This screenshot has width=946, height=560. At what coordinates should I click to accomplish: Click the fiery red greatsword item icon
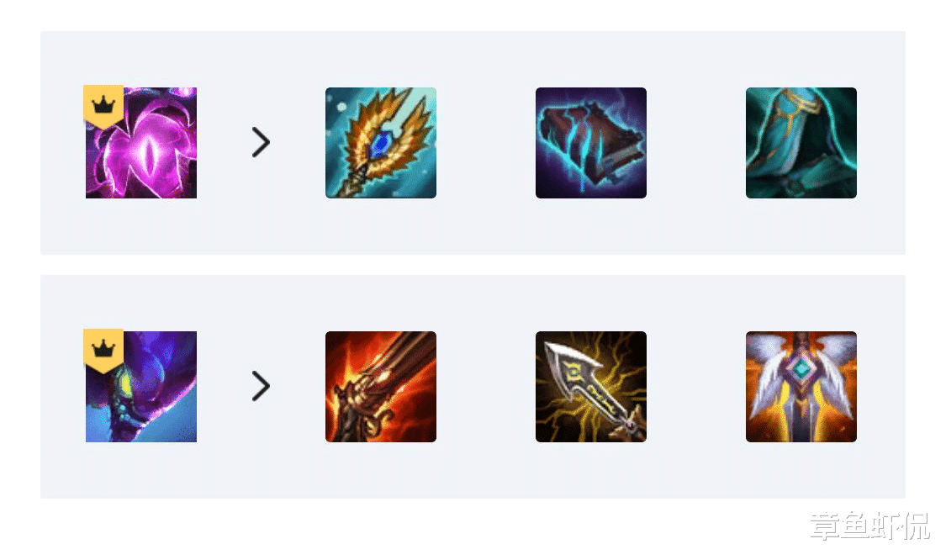pos(381,387)
